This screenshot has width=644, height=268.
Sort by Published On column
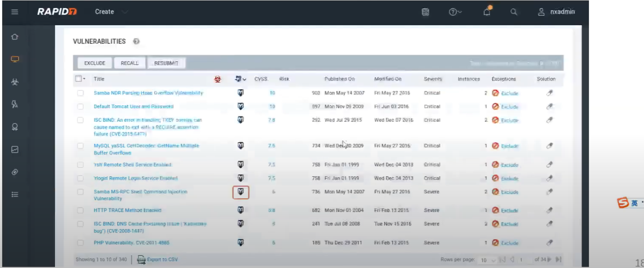coord(339,79)
